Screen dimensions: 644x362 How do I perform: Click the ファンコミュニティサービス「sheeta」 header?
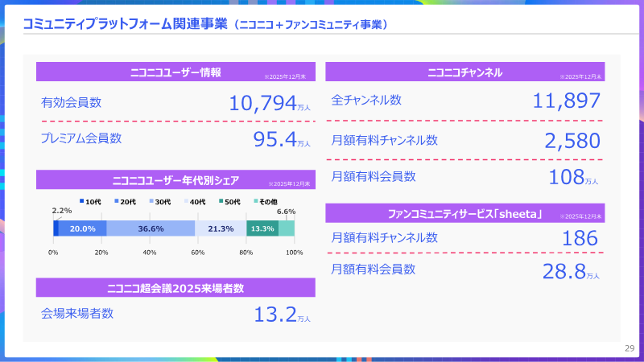(x=464, y=213)
